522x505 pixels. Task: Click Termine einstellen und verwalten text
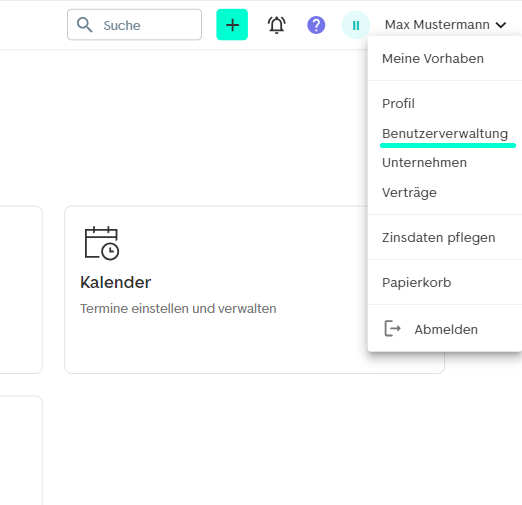(x=178, y=309)
